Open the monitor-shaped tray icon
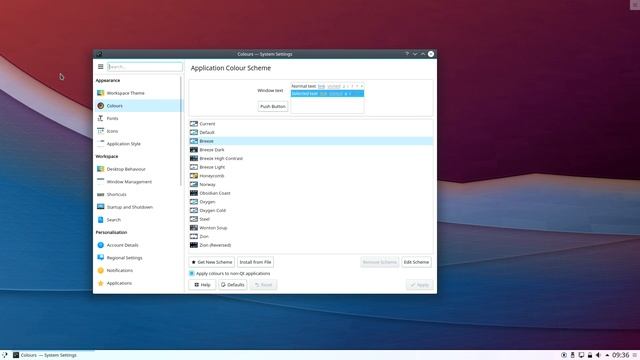Screen dimensions: 640x360 click(581, 355)
